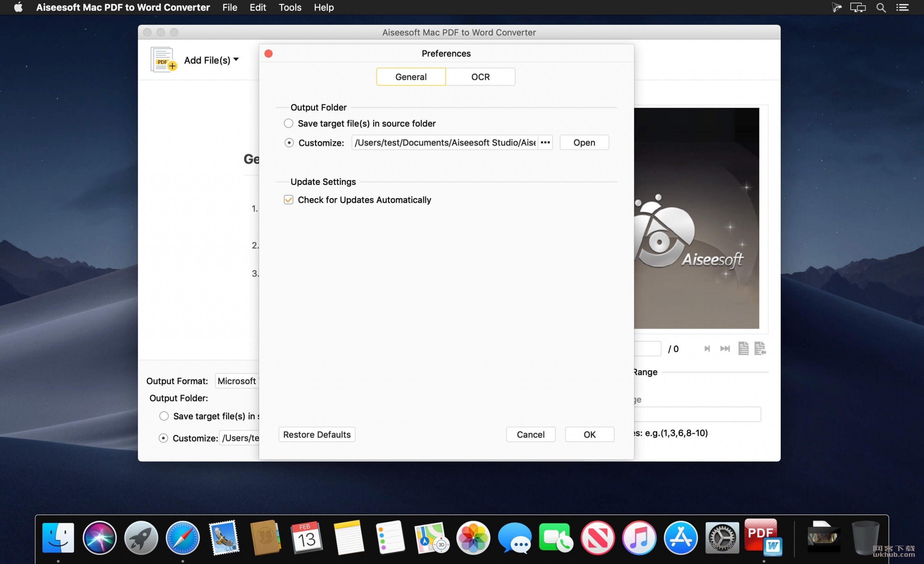
Task: Browse output folder with the three-dots button
Action: point(545,143)
